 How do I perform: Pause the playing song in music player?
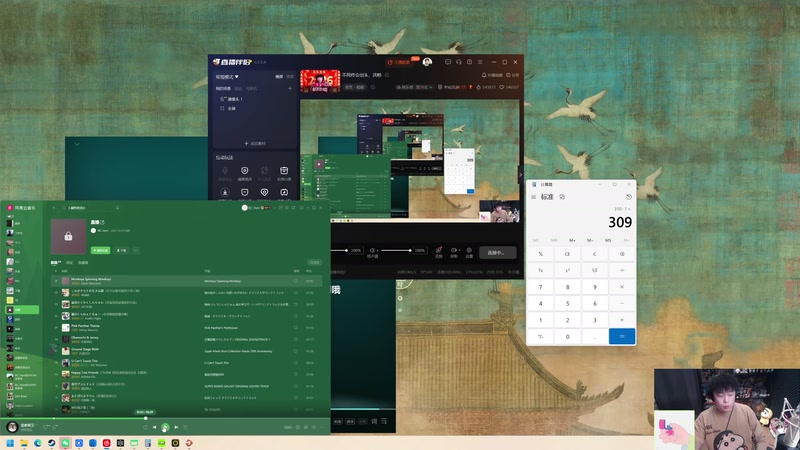[x=165, y=427]
